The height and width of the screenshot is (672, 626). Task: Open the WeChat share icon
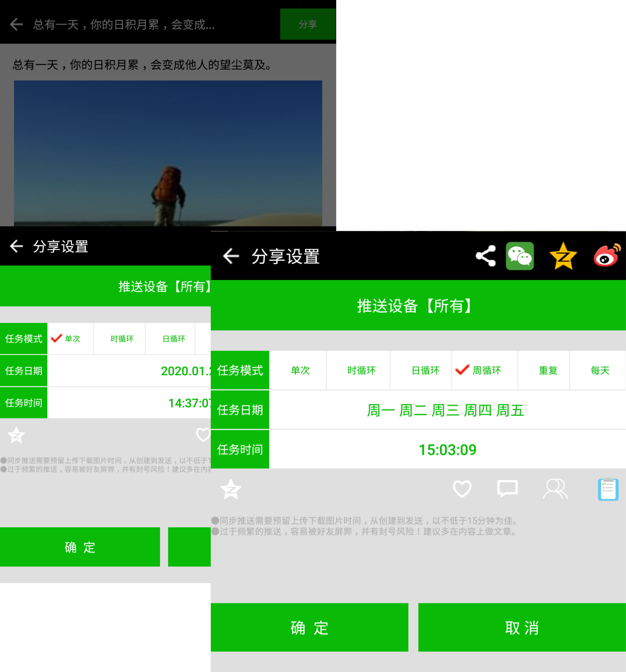pyautogui.click(x=520, y=256)
